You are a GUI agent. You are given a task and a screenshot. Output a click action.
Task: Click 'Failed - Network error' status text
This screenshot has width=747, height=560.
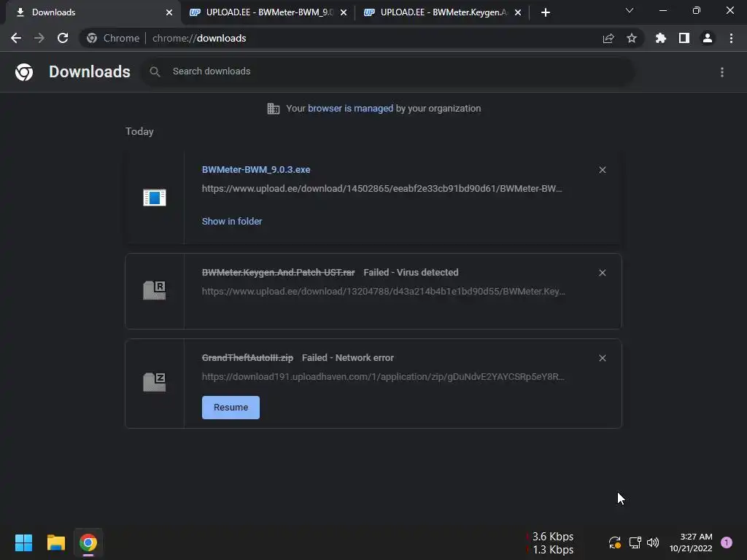(348, 357)
